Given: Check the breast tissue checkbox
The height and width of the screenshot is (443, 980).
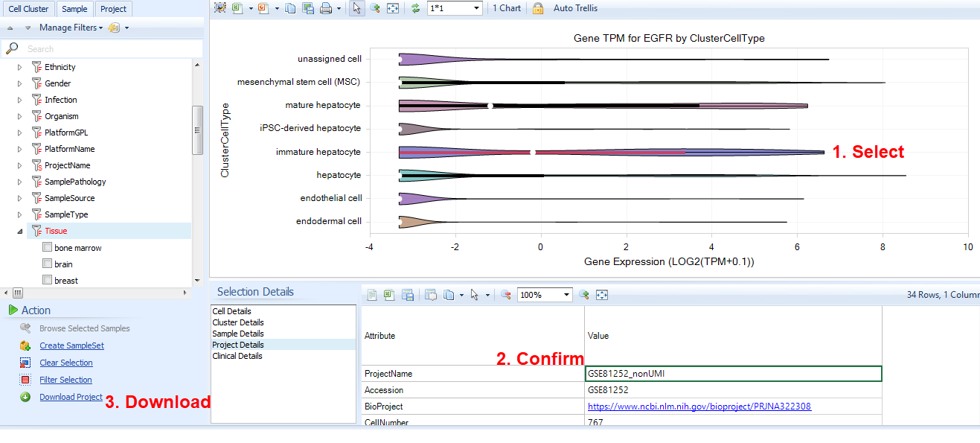Looking at the screenshot, I should (x=48, y=280).
